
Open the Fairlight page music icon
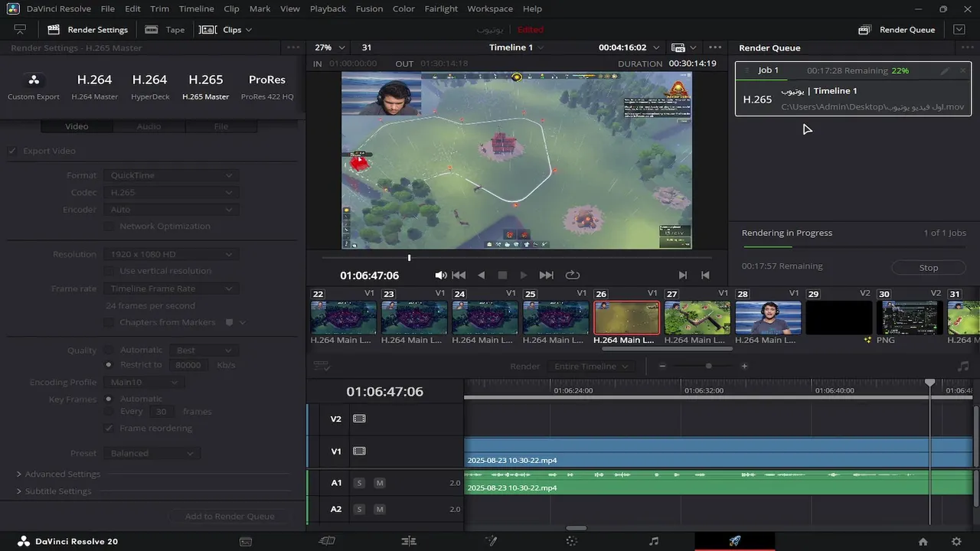(653, 541)
